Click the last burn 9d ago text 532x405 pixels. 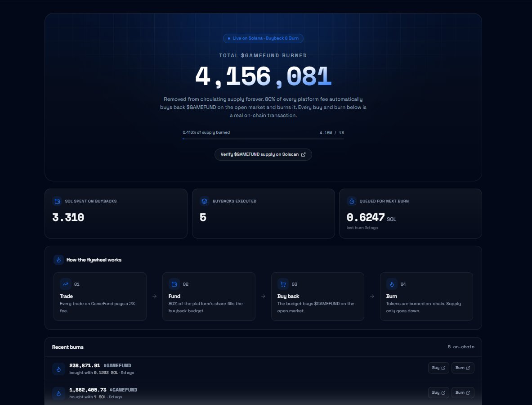(x=362, y=228)
